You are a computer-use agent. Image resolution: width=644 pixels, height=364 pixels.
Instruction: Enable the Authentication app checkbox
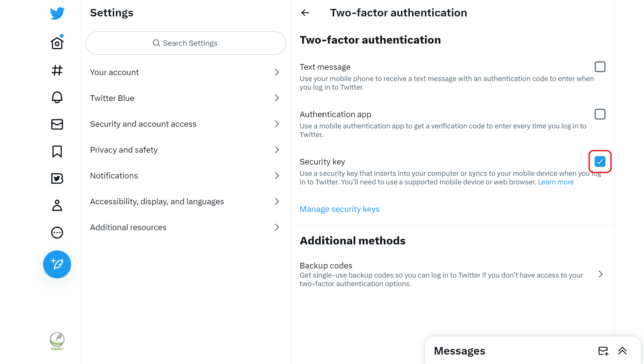point(600,114)
